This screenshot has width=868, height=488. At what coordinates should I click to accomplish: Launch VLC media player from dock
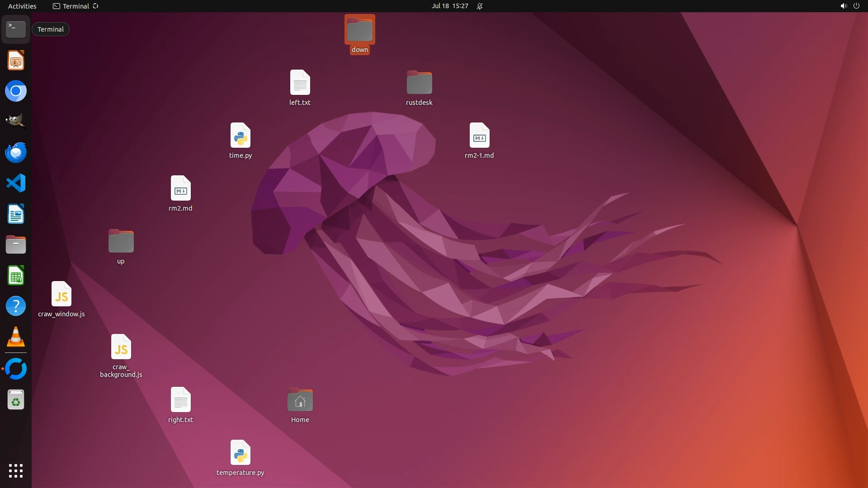point(16,337)
